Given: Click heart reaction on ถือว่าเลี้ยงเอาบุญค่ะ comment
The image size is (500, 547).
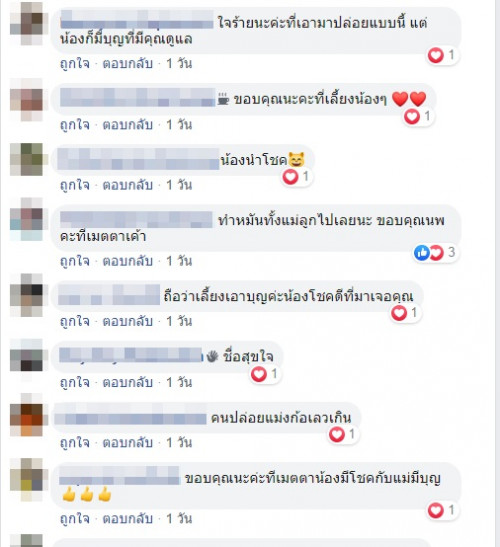Looking at the screenshot, I should tap(406, 313).
